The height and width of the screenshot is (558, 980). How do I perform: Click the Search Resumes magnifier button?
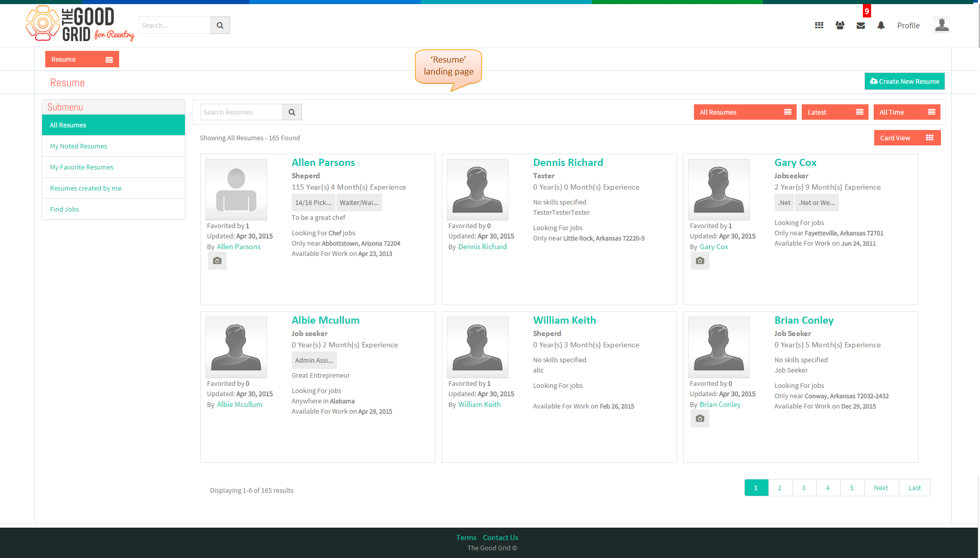(x=292, y=112)
